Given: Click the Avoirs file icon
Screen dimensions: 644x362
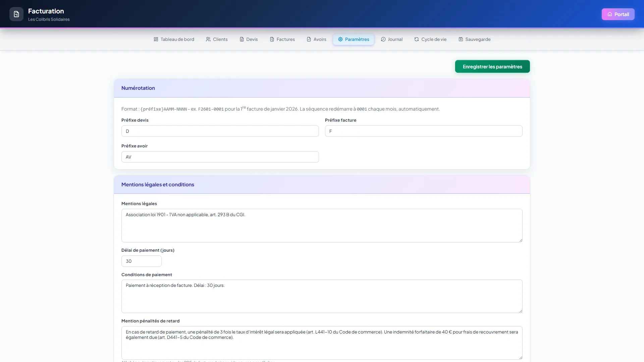Looking at the screenshot, I should point(309,39).
